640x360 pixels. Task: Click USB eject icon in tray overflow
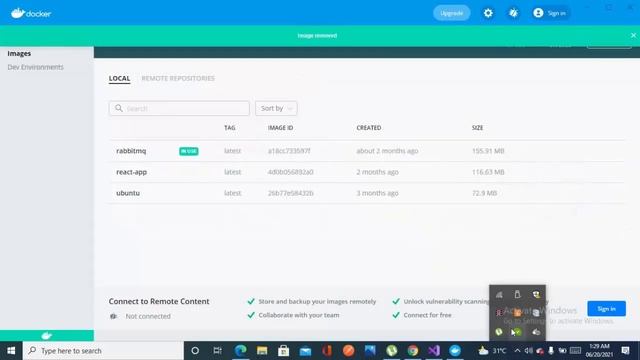pyautogui.click(x=518, y=294)
